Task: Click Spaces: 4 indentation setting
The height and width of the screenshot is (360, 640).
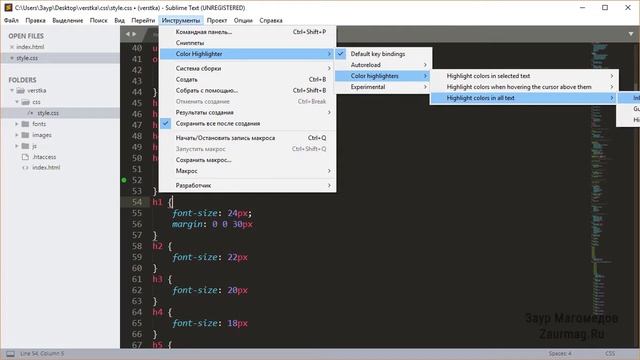Action: tap(560, 354)
